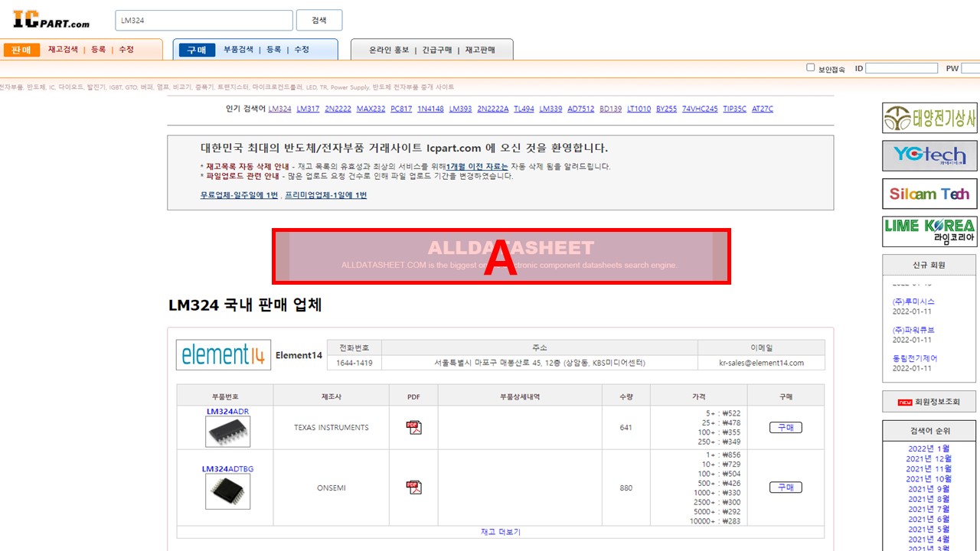980x551 pixels.
Task: Open 무료업체-일주일에 1번 link
Action: tap(239, 195)
